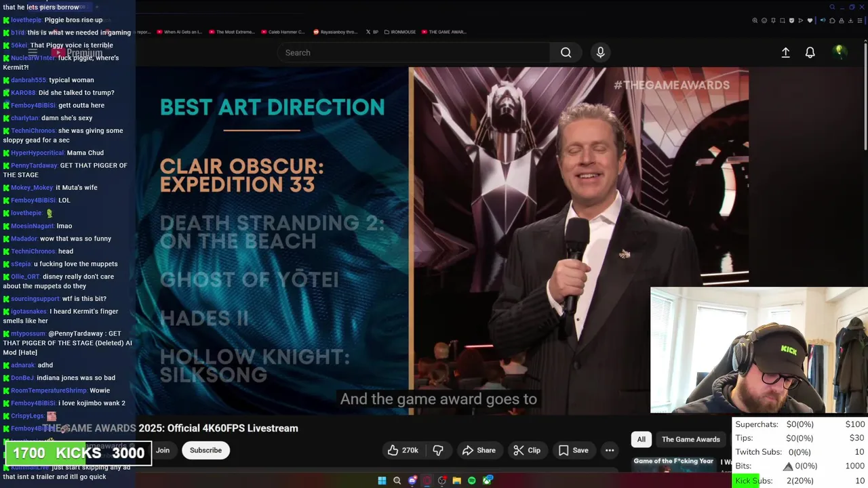
Task: Share the livestream video
Action: pos(479,450)
